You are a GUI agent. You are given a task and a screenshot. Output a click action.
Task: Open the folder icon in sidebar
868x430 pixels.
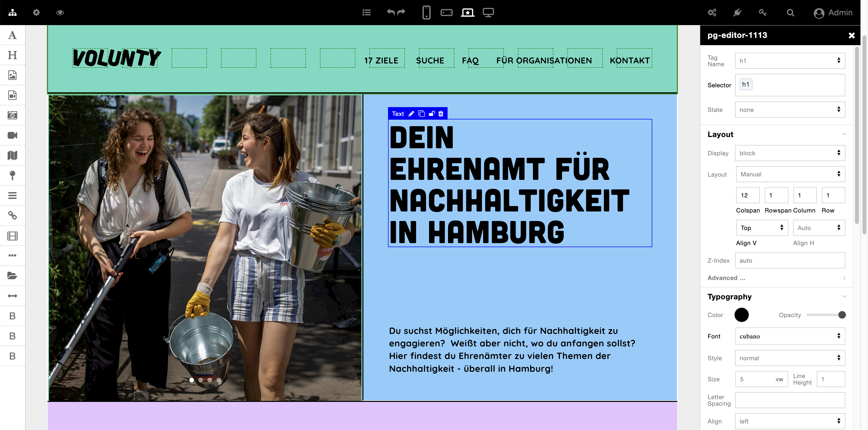tap(13, 275)
